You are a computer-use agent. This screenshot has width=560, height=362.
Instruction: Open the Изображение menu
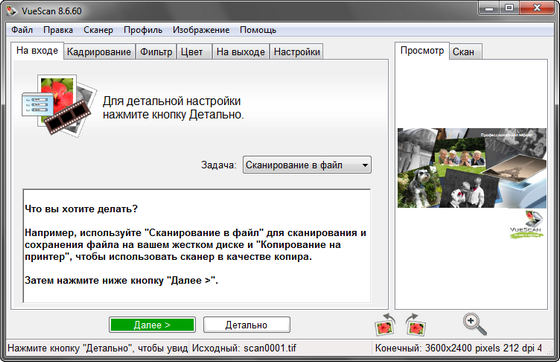tap(201, 30)
